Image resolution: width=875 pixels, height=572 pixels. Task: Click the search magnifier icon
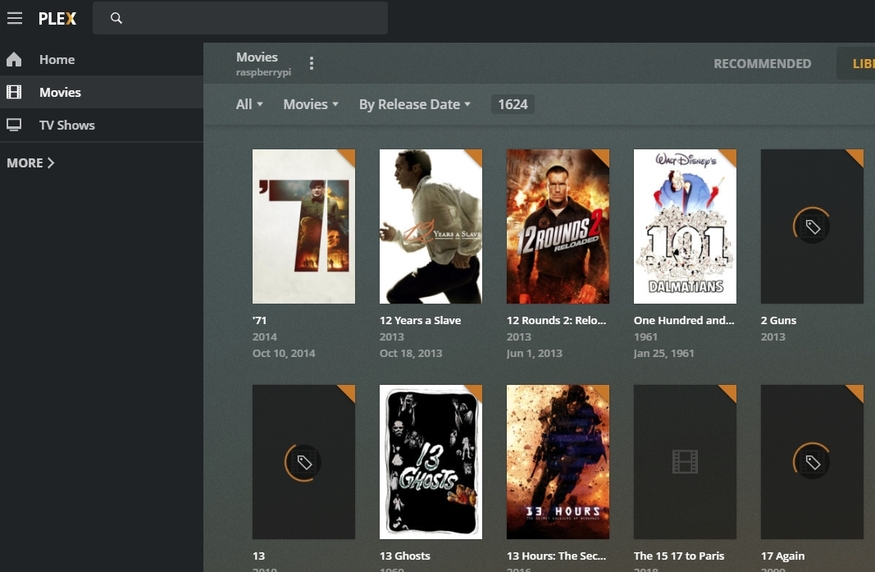pyautogui.click(x=116, y=18)
